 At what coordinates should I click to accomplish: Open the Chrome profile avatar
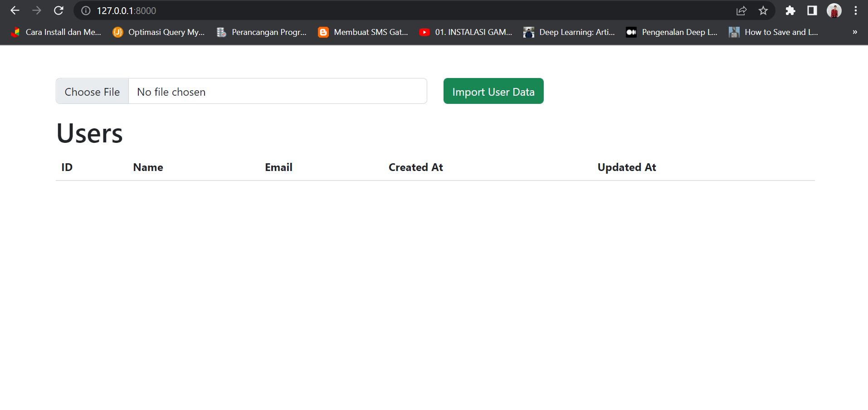[x=834, y=10]
